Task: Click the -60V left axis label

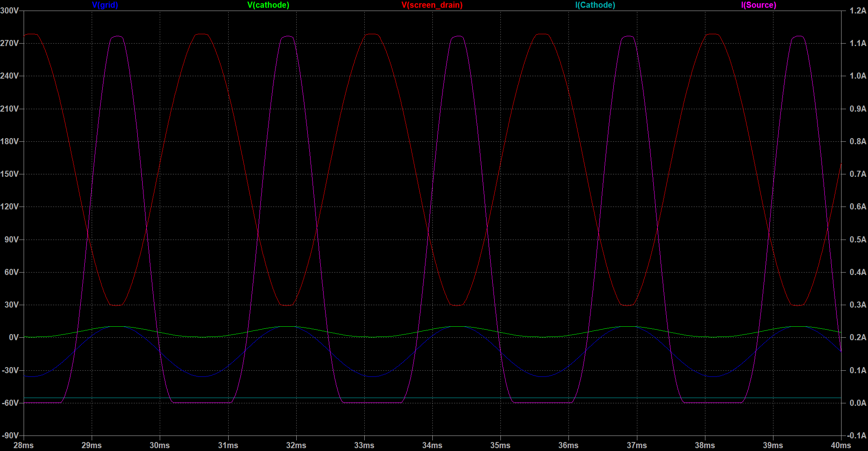Action: (10, 403)
